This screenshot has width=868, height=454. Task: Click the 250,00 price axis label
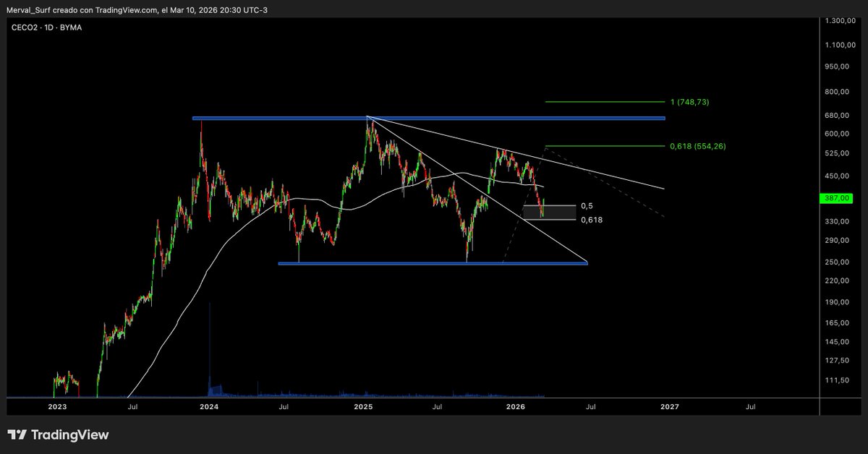coord(837,262)
